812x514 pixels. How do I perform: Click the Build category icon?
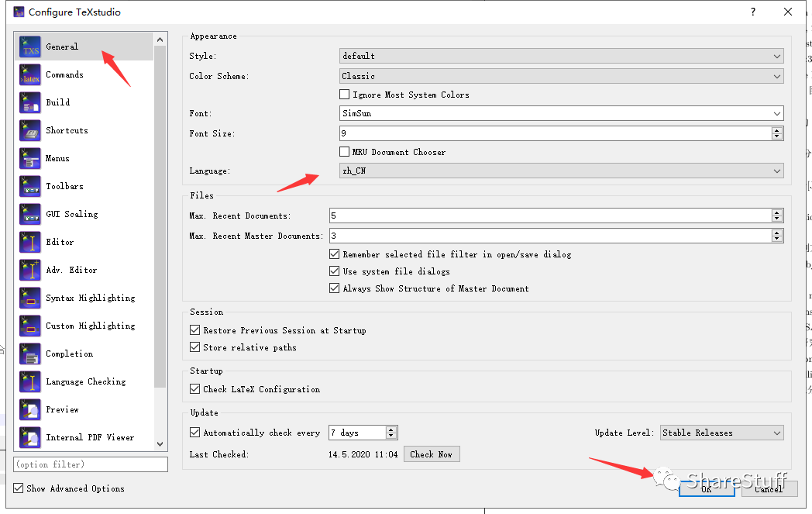(30, 102)
